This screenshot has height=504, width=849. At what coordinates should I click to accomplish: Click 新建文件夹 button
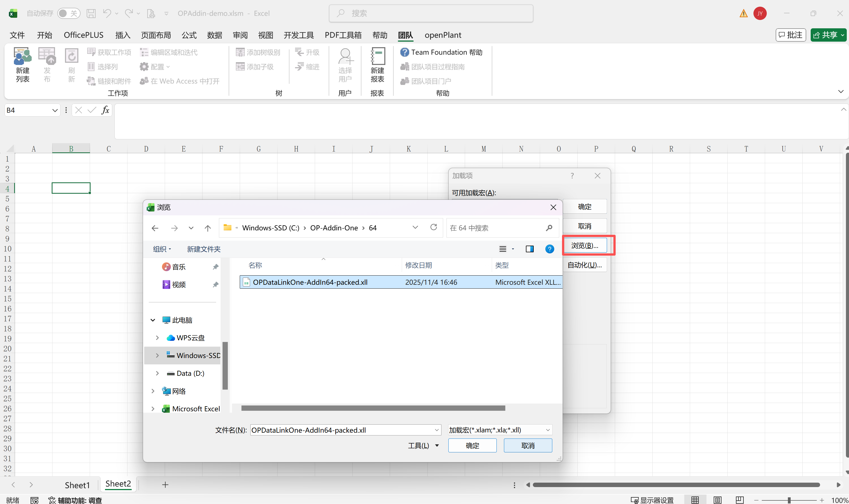[204, 249]
